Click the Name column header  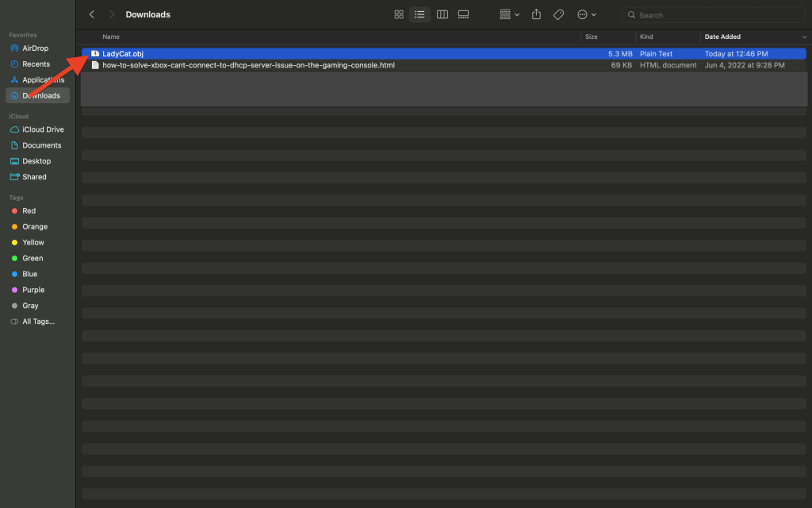tap(111, 37)
